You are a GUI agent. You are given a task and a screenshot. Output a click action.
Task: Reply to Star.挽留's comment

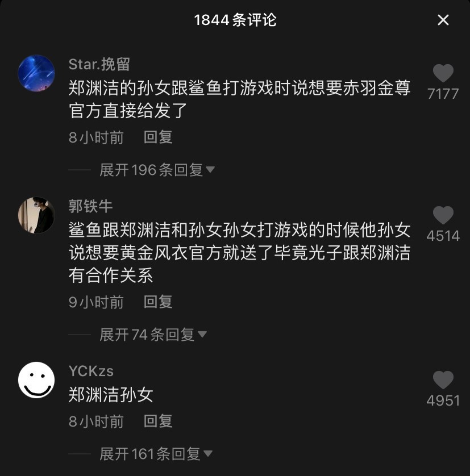(x=158, y=137)
